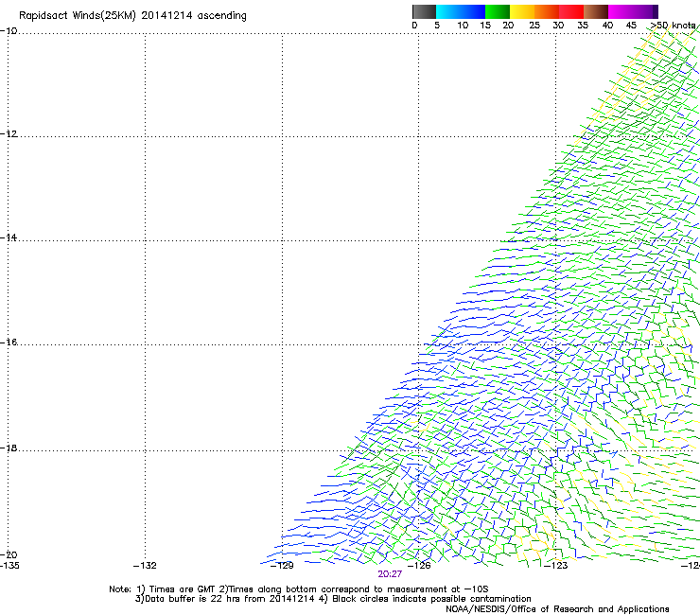Click the '>50 knots' legend label
The image size is (700, 615).
point(673,26)
